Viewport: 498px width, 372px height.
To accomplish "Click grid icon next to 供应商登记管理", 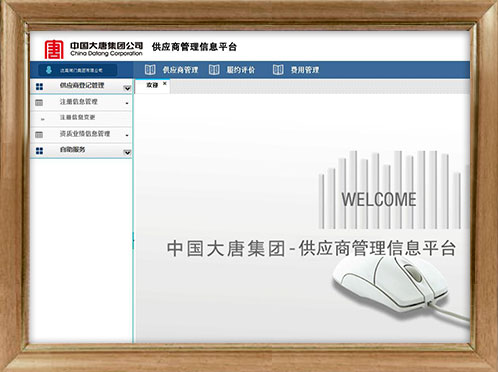I will (x=39, y=87).
